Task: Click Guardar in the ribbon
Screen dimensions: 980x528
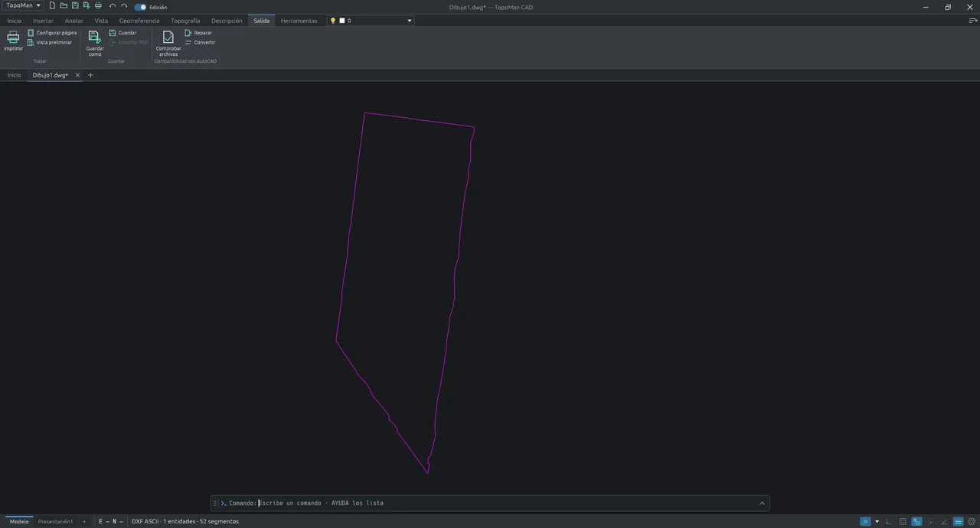Action: coord(122,33)
